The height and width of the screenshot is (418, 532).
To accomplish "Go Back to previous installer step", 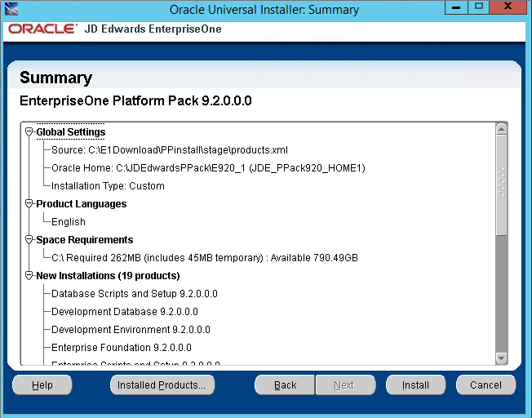I will [x=285, y=385].
